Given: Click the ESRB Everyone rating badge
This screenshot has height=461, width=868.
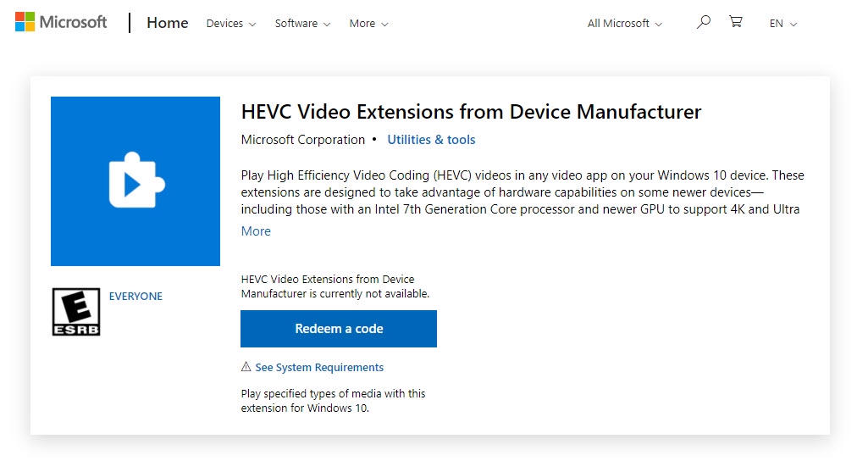Looking at the screenshot, I should click(76, 311).
